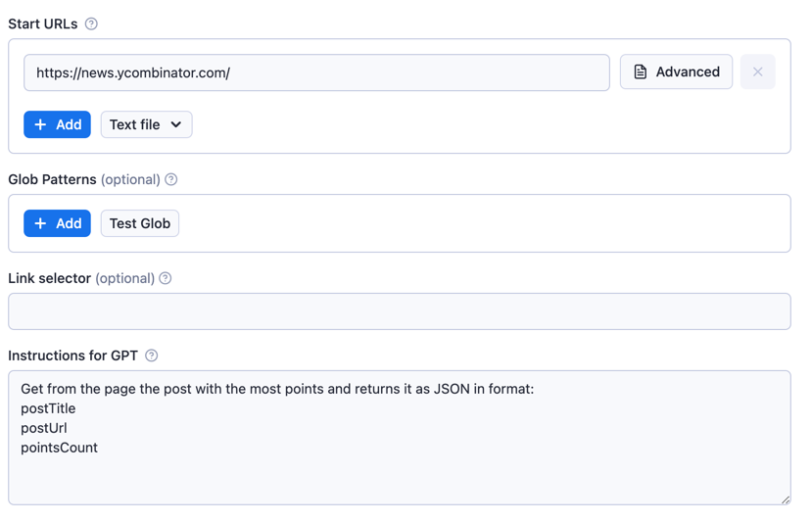812x522 pixels.
Task: Open the Text file dropdown
Action: coord(145,124)
